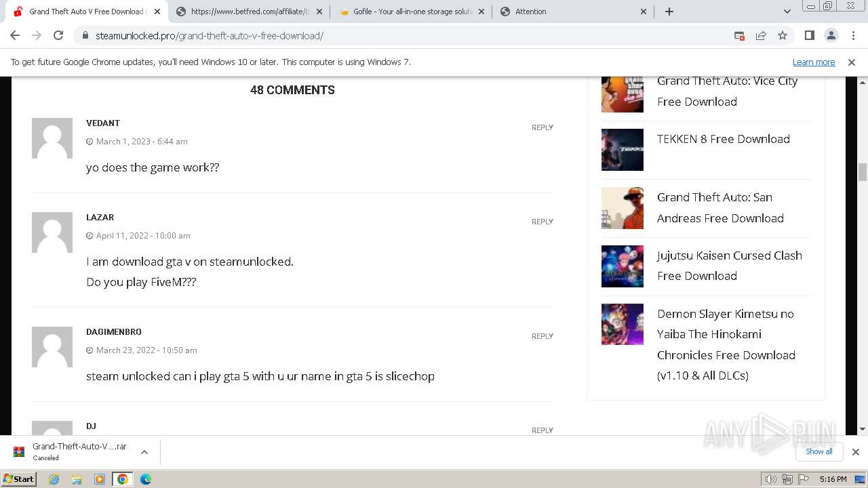Click the TEKKEN 8 game thumbnail

click(623, 150)
